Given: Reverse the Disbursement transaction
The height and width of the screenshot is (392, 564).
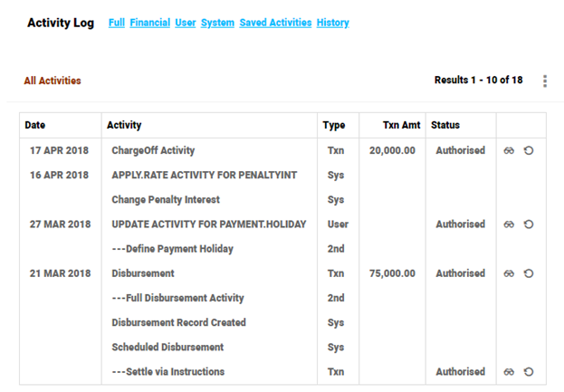Looking at the screenshot, I should [529, 273].
